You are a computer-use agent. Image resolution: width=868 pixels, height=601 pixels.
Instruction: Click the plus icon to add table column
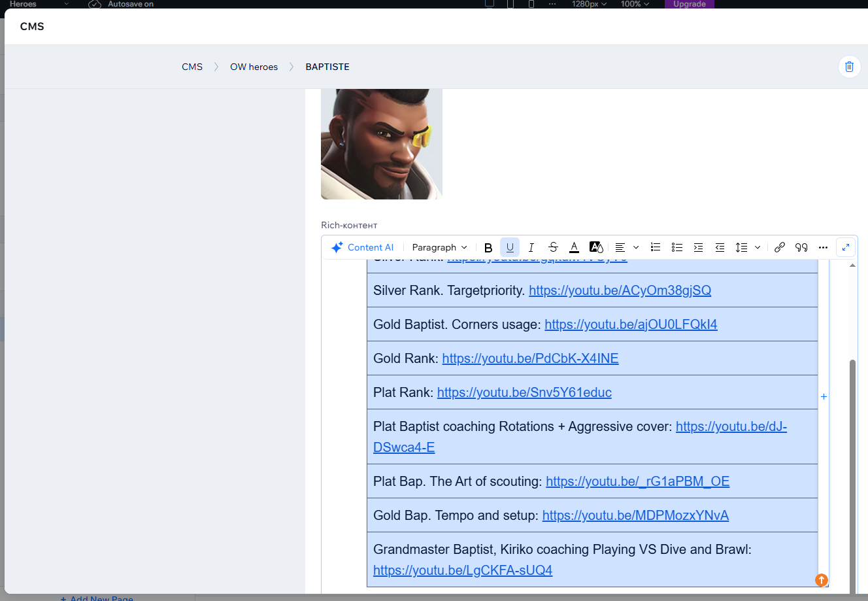click(x=824, y=396)
